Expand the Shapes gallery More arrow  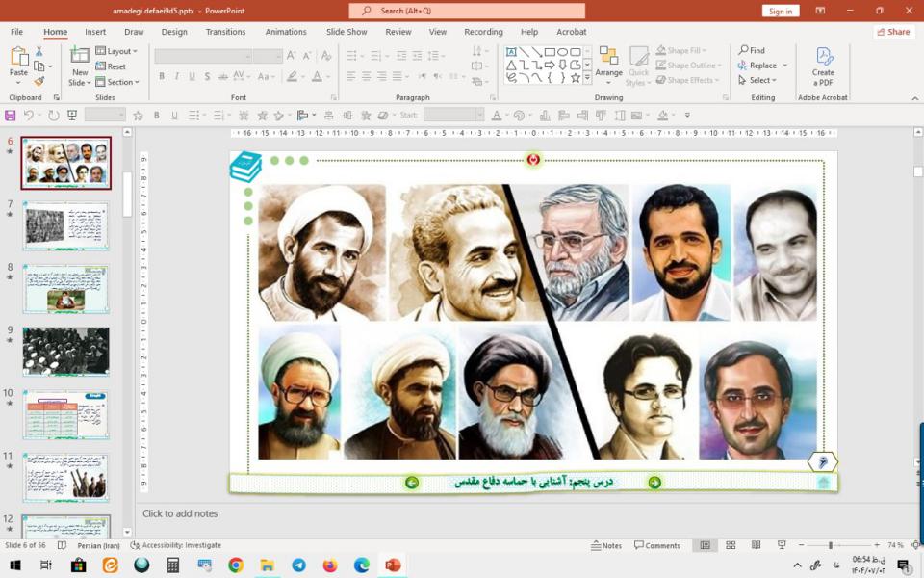tap(587, 78)
